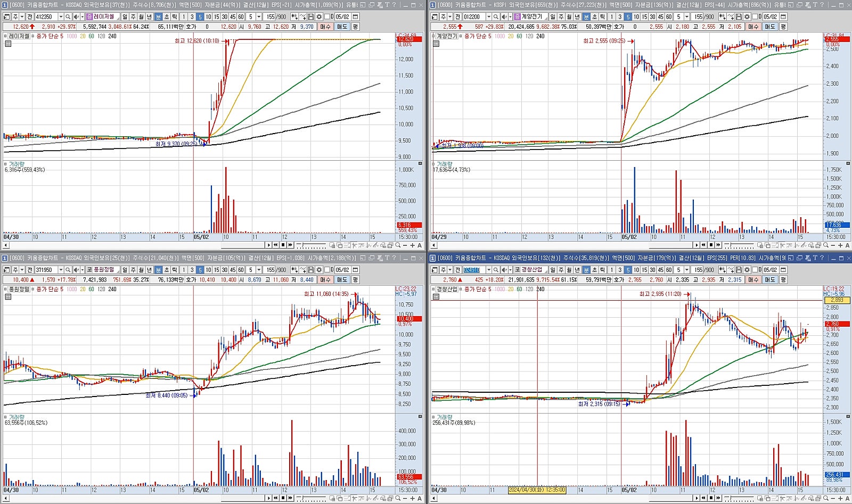The width and height of the screenshot is (852, 504).
Task: Select 일 daily mode in 계양전기 chart
Action: tap(552, 16)
